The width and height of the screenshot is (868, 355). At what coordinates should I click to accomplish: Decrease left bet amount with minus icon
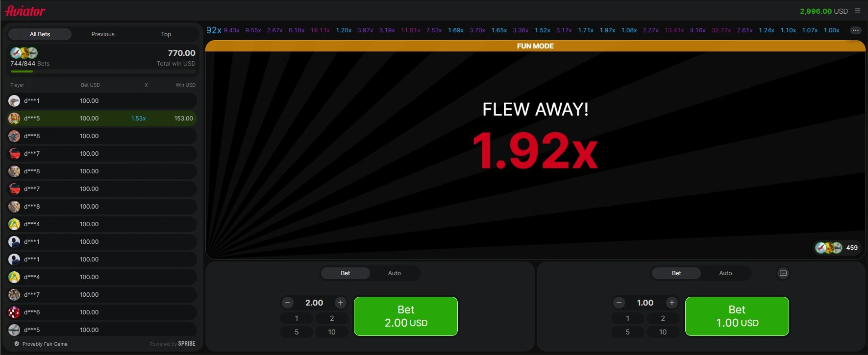click(x=288, y=303)
